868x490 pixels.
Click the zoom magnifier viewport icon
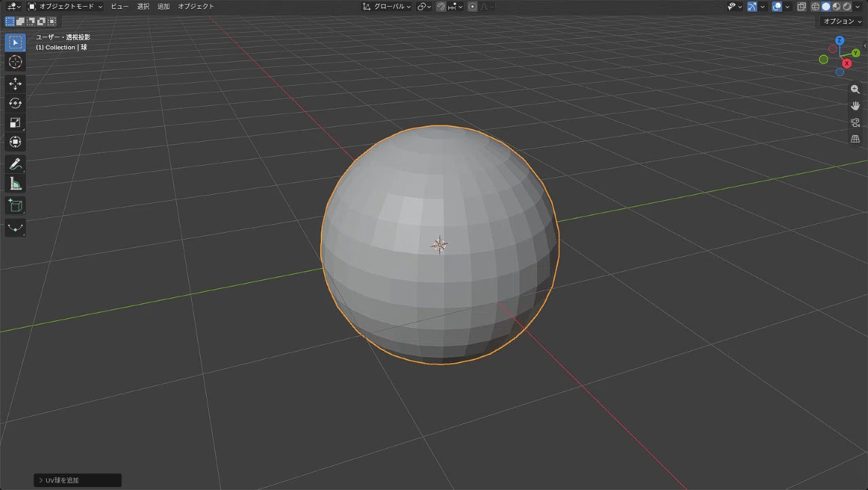click(855, 90)
